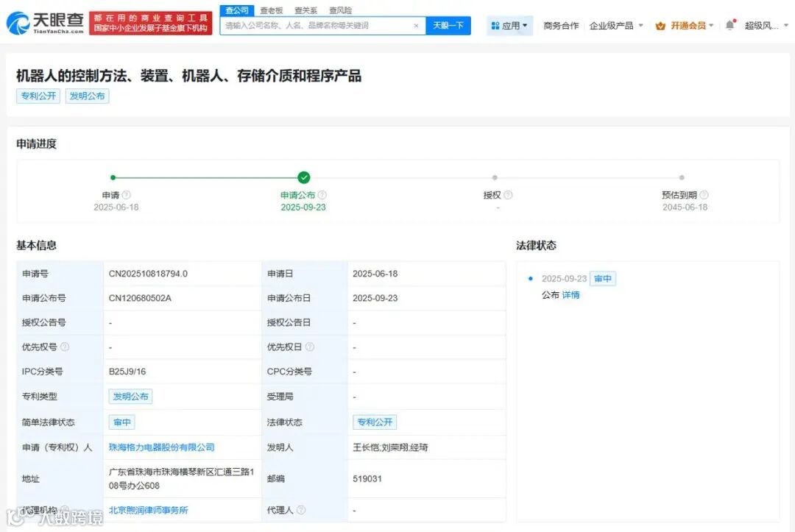Screen dimensions: 795x532
Task: Click the crown icon for membership
Action: 660,26
